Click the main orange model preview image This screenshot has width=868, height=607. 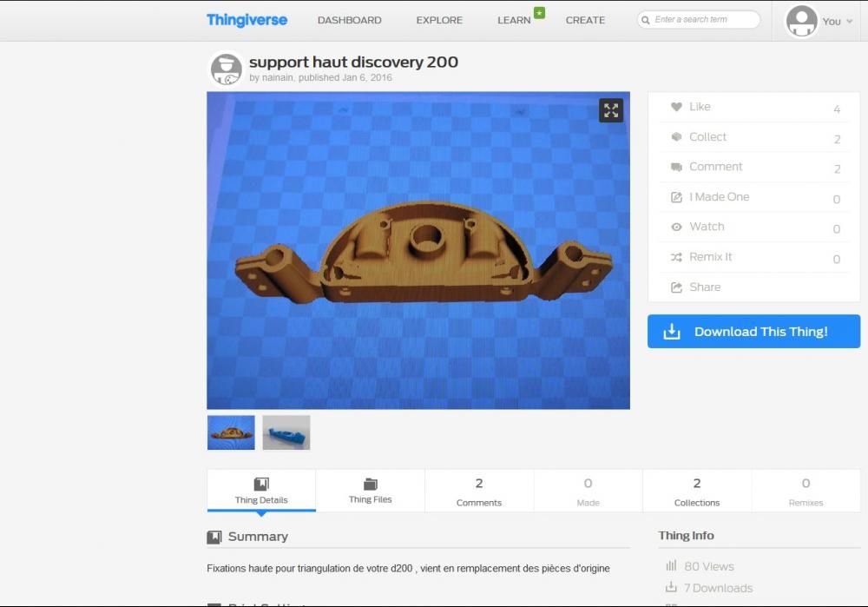pos(418,250)
